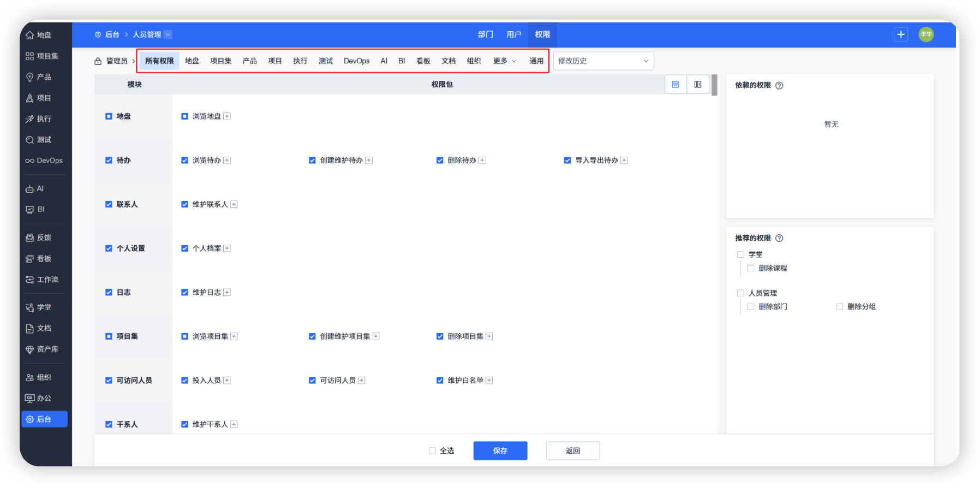Viewport: 980px width, 486px height.
Task: Show help for 推荐的权限
Action: coord(779,238)
